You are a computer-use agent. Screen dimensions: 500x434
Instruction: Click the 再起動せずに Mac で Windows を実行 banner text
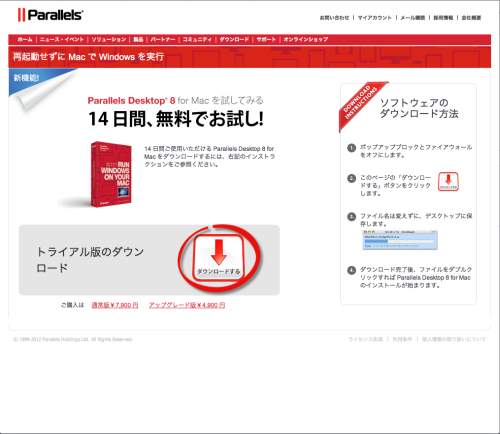[x=88, y=57]
